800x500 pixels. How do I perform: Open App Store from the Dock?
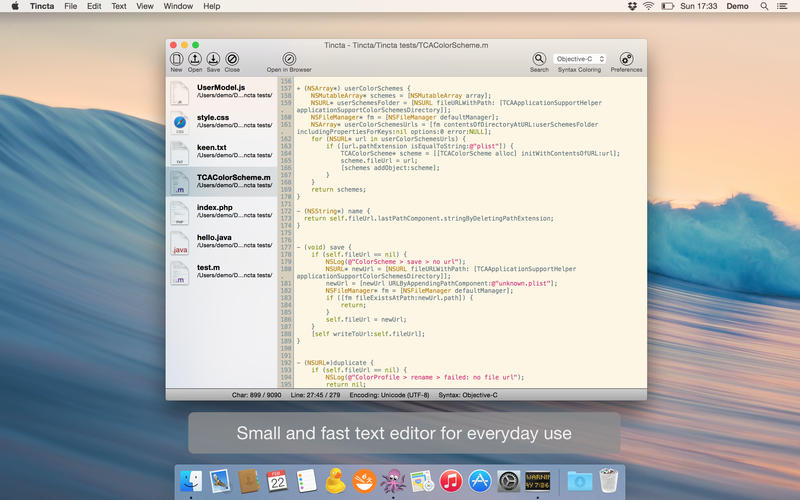480,481
